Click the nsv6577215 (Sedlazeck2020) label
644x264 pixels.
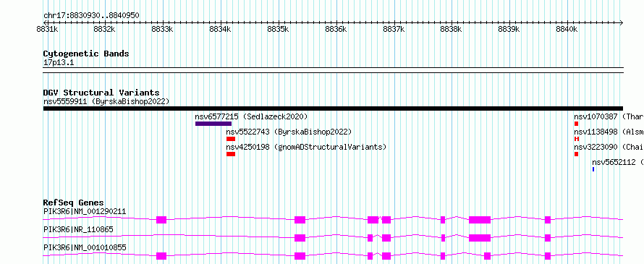pyautogui.click(x=251, y=116)
